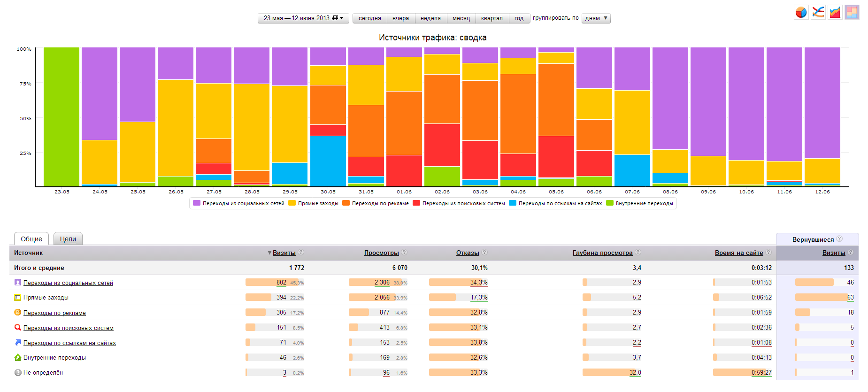Sort table by Визиты column
This screenshot has height=392, width=868.
[x=284, y=253]
